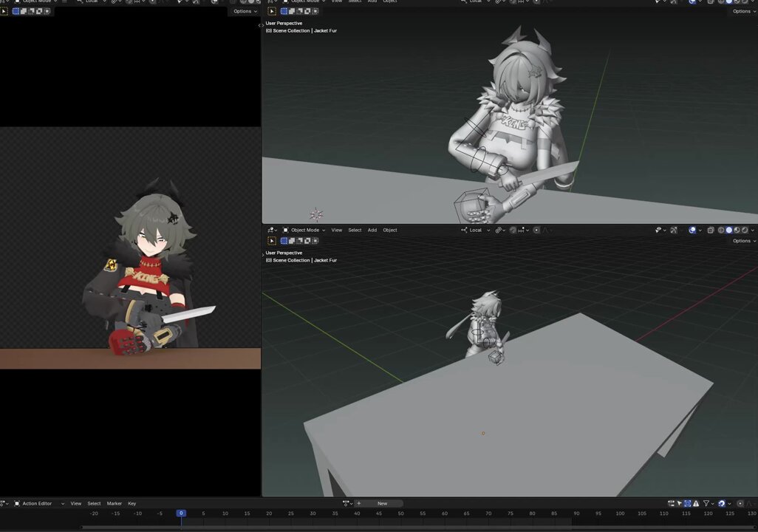Open the editor type menu in the table overview viewport
Screen dimensions: 758x532
point(272,231)
